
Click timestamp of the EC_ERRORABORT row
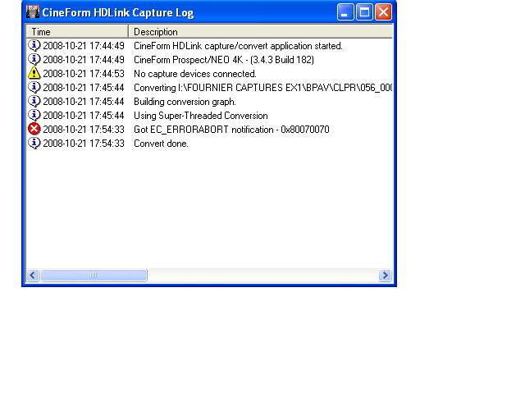[84, 130]
